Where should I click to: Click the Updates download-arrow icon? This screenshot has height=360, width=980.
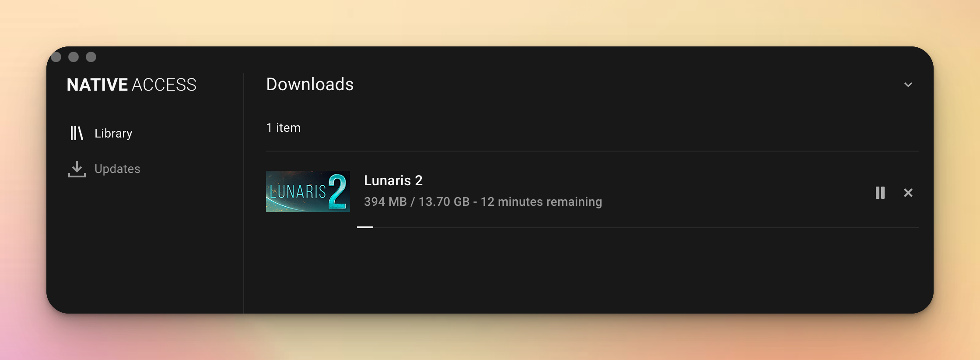point(77,169)
